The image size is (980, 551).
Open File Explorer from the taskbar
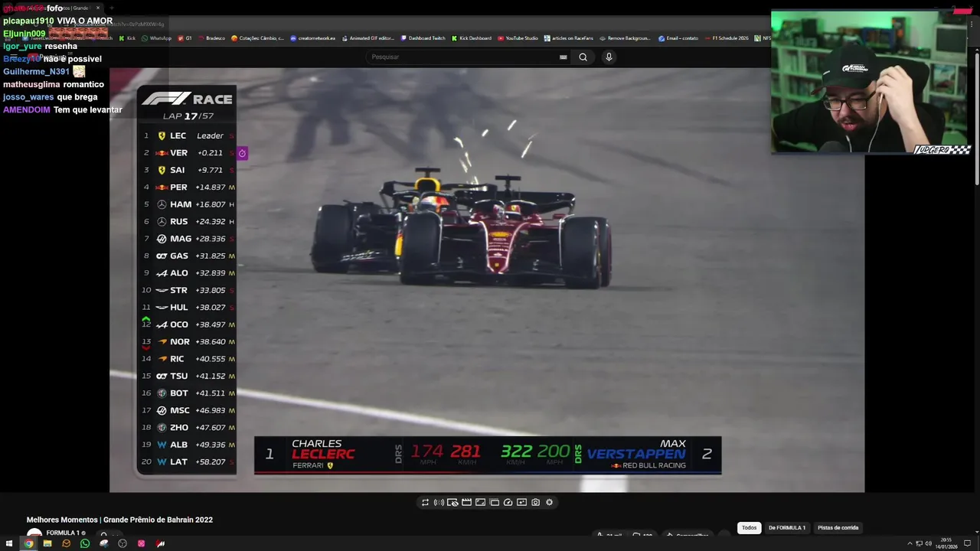click(47, 543)
